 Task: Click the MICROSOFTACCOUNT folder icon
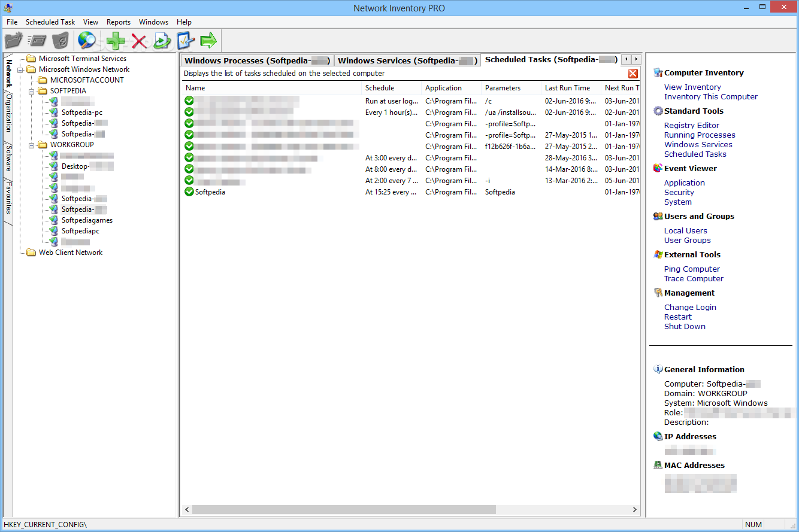click(x=42, y=80)
